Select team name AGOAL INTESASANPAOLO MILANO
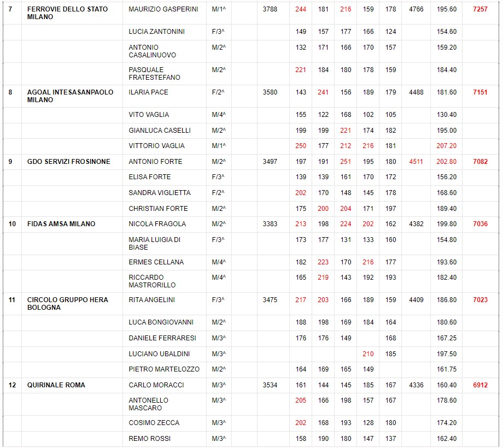 click(x=70, y=96)
